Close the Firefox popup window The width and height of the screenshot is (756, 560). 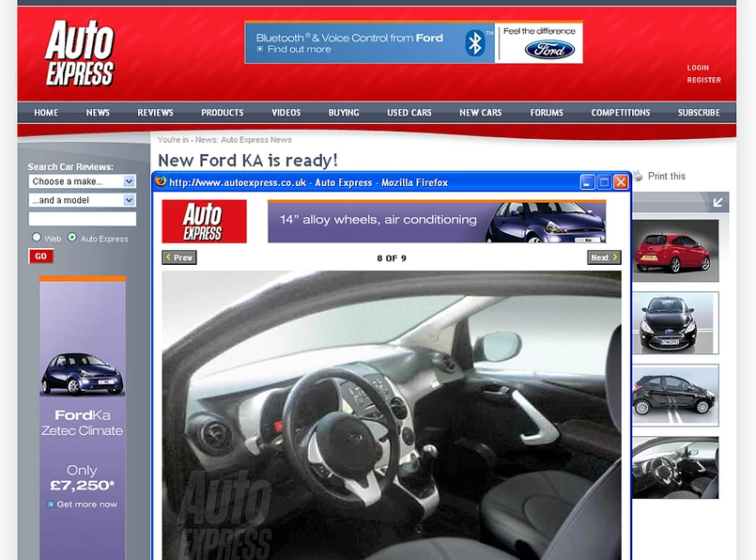[621, 182]
